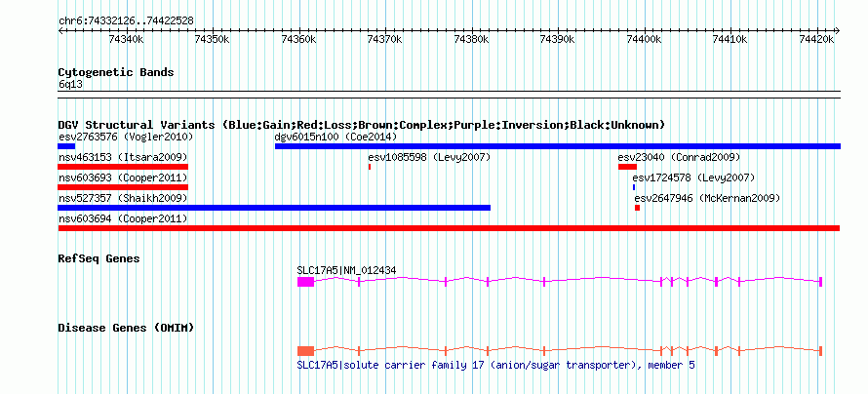The height and width of the screenshot is (394, 868).
Task: Click the right arrowhead of the coordinate ruler
Action: coord(838,30)
